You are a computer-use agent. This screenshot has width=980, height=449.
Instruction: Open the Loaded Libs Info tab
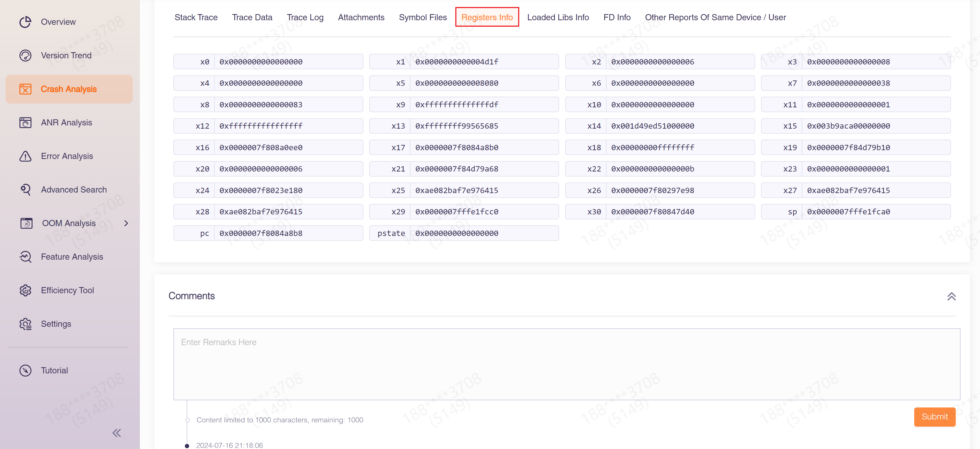pyautogui.click(x=558, y=18)
